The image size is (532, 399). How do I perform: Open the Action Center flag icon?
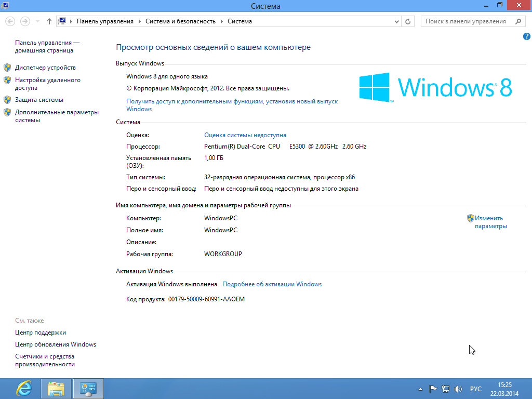click(433, 389)
